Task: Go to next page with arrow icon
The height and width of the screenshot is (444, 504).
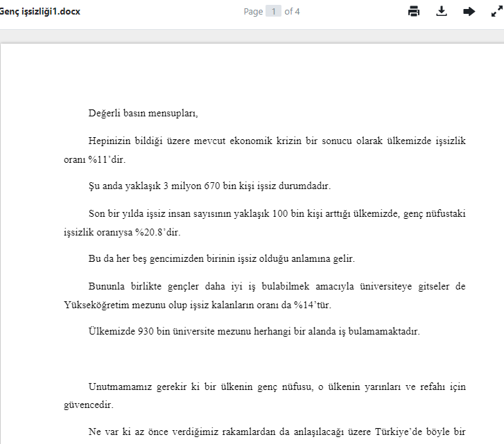Action: (469, 12)
